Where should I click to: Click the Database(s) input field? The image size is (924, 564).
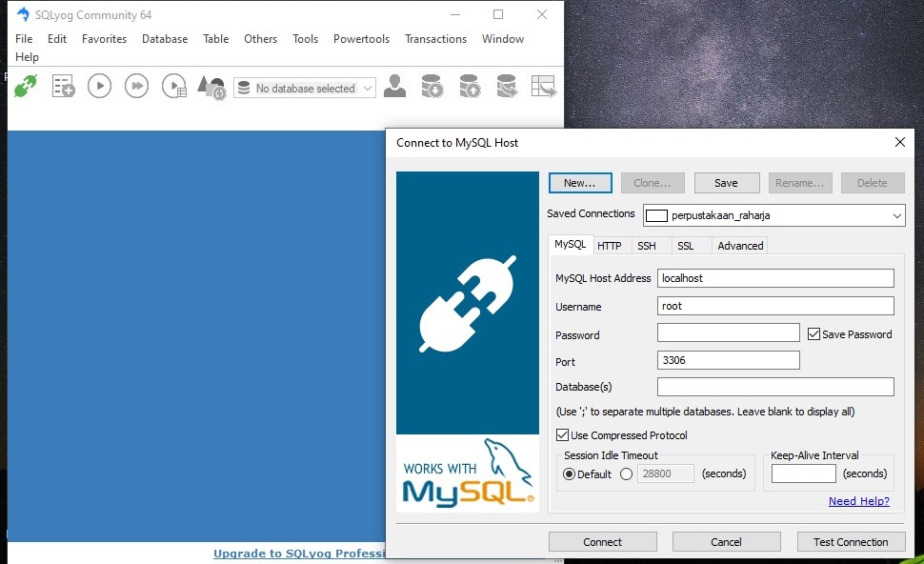click(x=775, y=387)
